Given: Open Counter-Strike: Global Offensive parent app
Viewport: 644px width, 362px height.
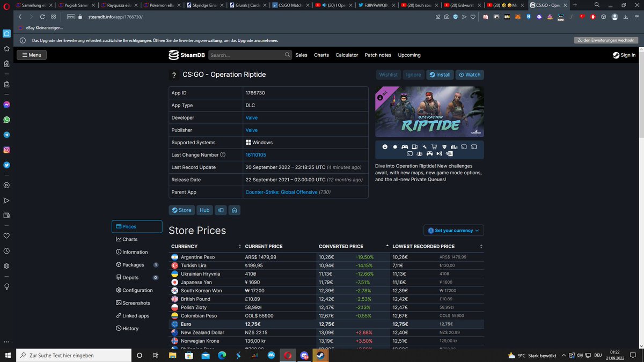Looking at the screenshot, I should [x=281, y=192].
